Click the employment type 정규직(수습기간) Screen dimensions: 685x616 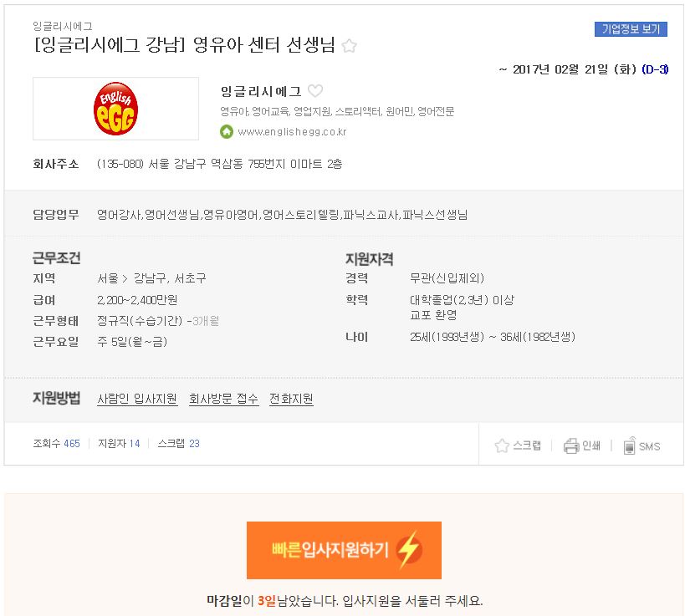[140, 321]
